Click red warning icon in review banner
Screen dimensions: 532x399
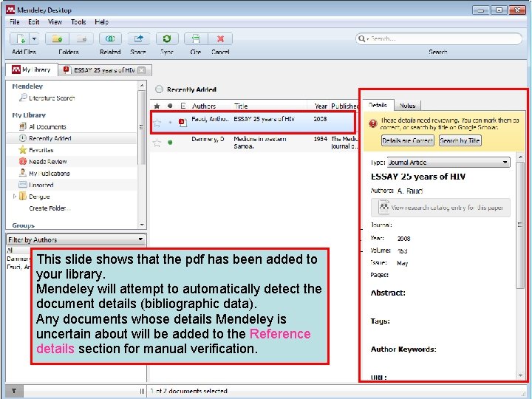(373, 123)
